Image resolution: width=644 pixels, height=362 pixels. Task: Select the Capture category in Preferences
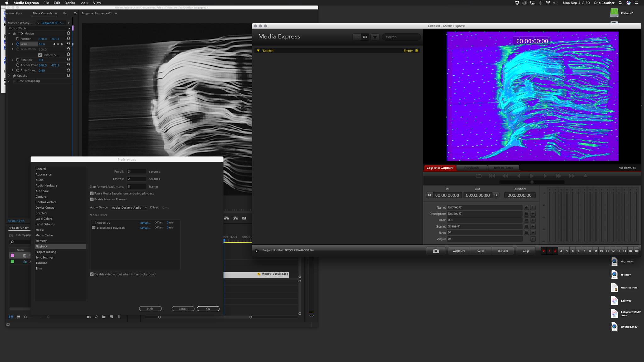pyautogui.click(x=41, y=197)
